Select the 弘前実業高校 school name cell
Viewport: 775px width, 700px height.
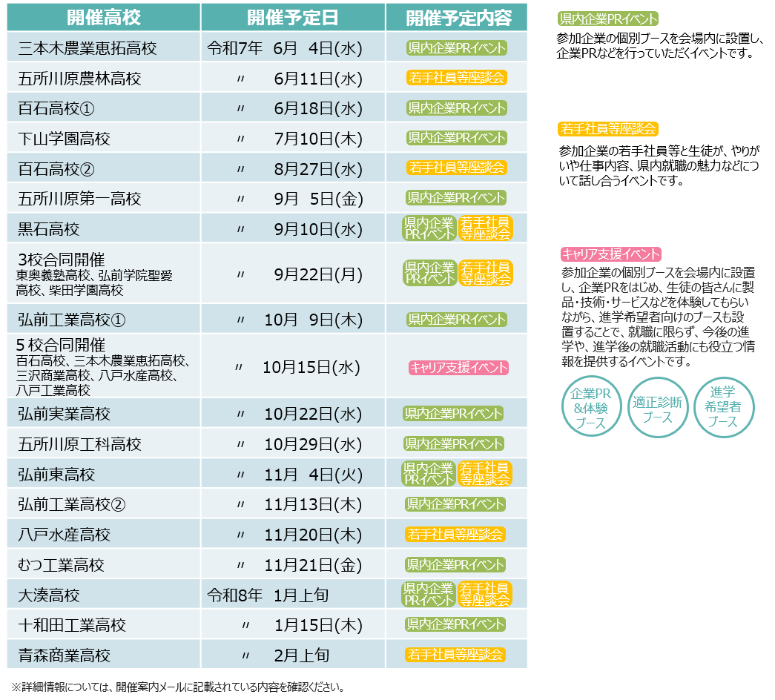[104, 413]
